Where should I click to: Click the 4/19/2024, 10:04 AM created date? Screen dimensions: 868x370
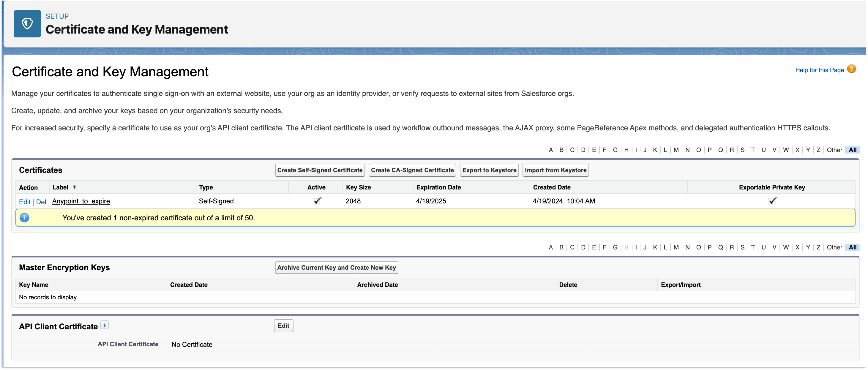point(564,201)
